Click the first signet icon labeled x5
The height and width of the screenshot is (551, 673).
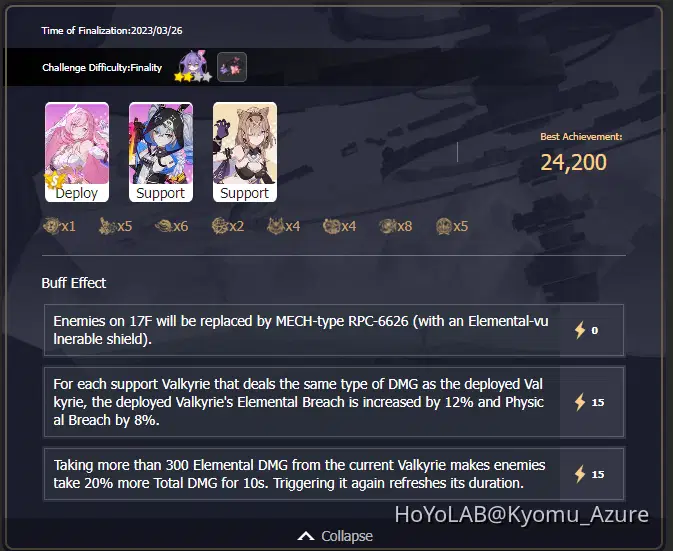107,226
